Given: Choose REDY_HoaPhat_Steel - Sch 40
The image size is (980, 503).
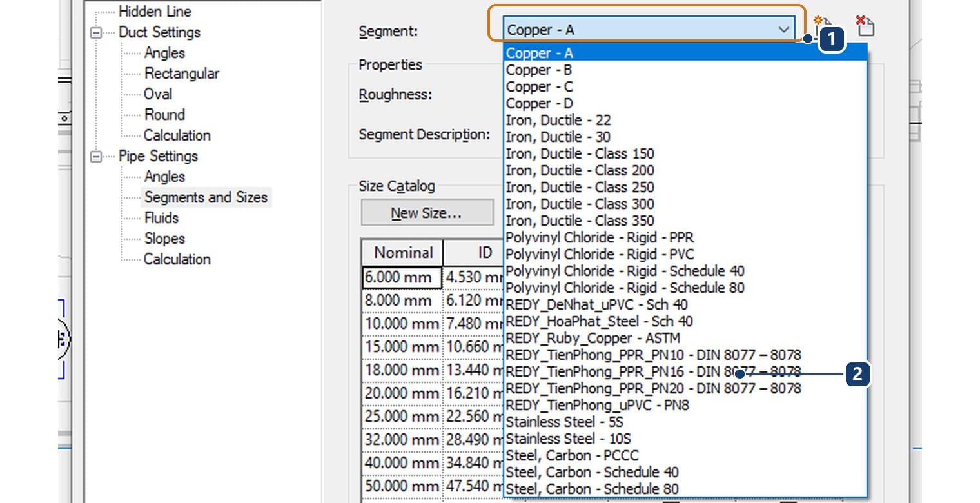Looking at the screenshot, I should pos(685,321).
